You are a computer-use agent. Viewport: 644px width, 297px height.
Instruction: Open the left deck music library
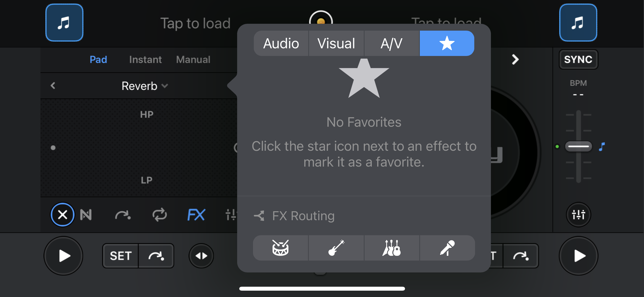coord(64,23)
